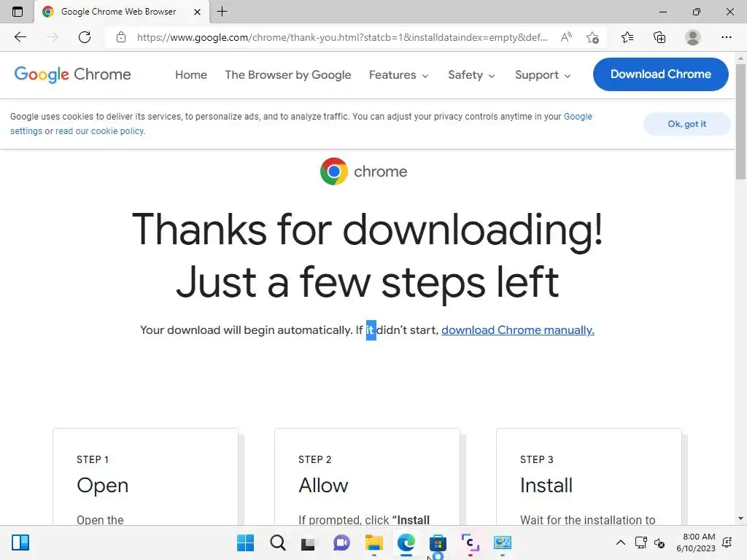This screenshot has height=560, width=747.
Task: Open the tab actions menu icon
Action: (18, 12)
